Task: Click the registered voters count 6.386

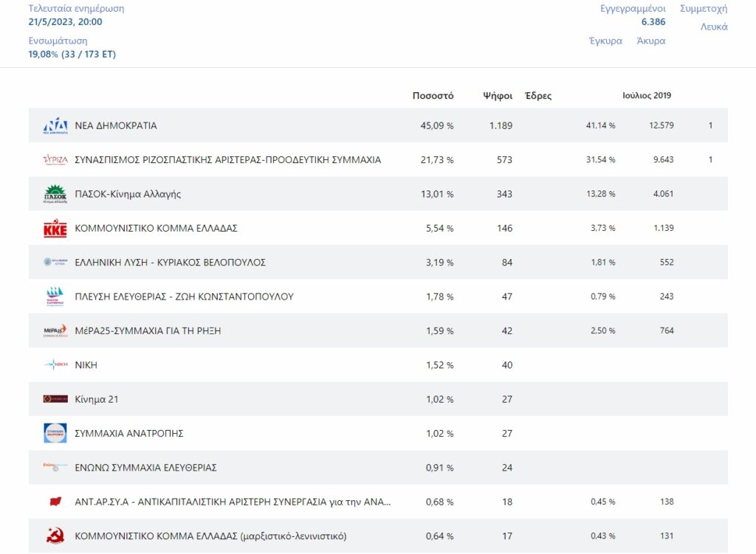Action: pos(653,21)
